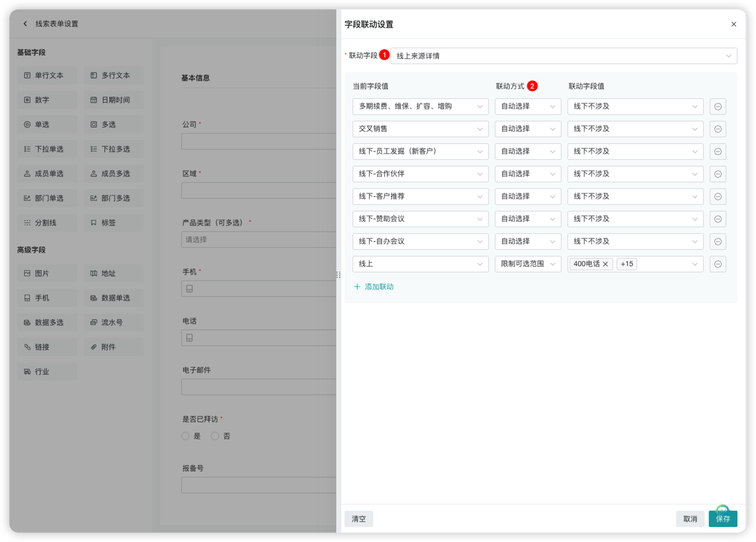Remove the 多期续费 linkage row
This screenshot has width=756, height=542.
[718, 106]
